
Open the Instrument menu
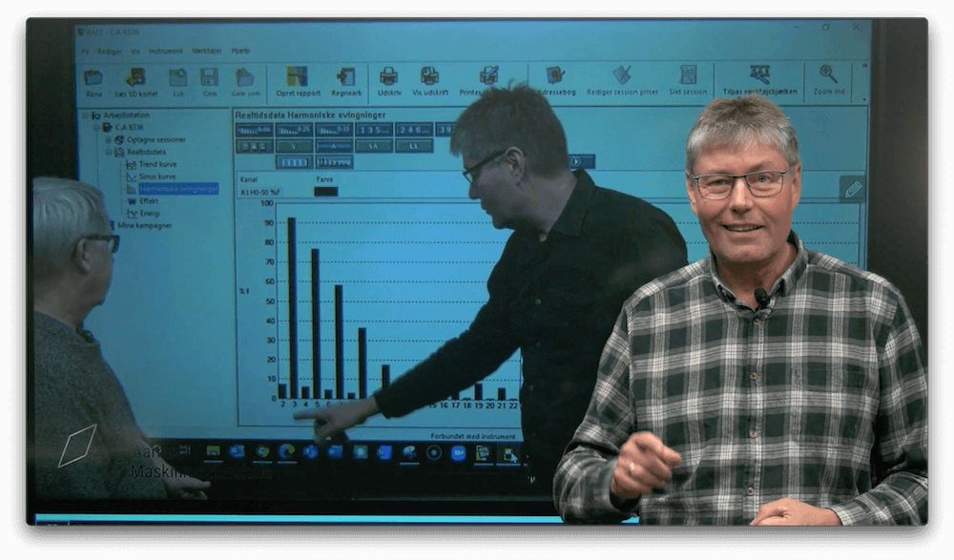(165, 51)
